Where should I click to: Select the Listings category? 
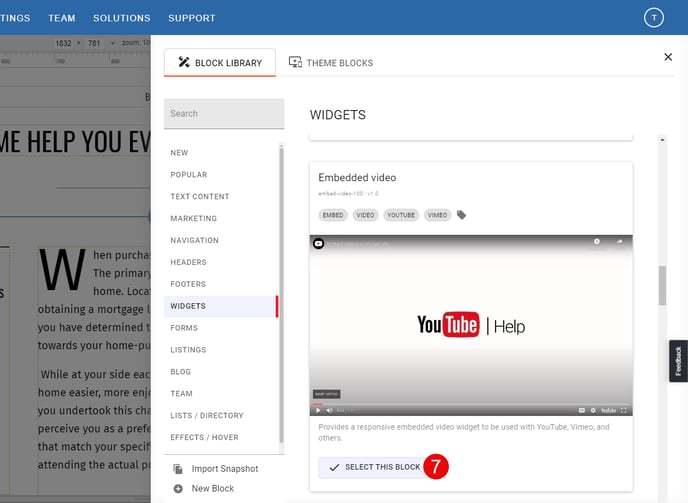pos(188,350)
